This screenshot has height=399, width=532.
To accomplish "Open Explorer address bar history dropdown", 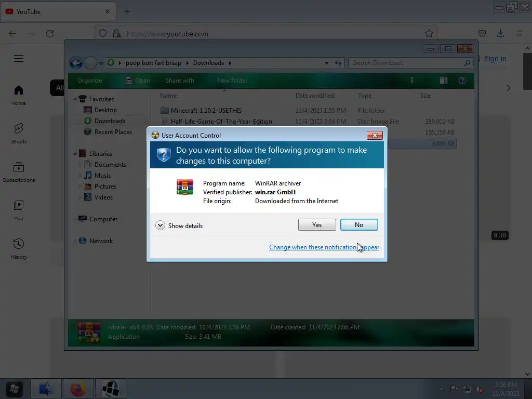I will [326, 63].
